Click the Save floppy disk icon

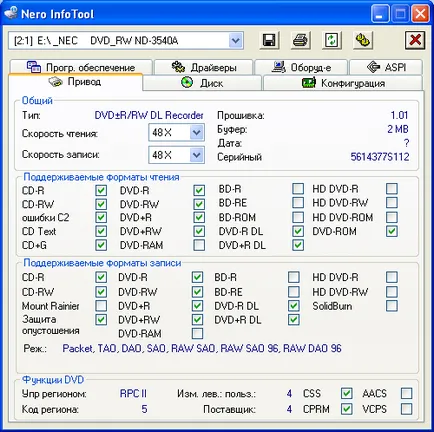tap(269, 41)
